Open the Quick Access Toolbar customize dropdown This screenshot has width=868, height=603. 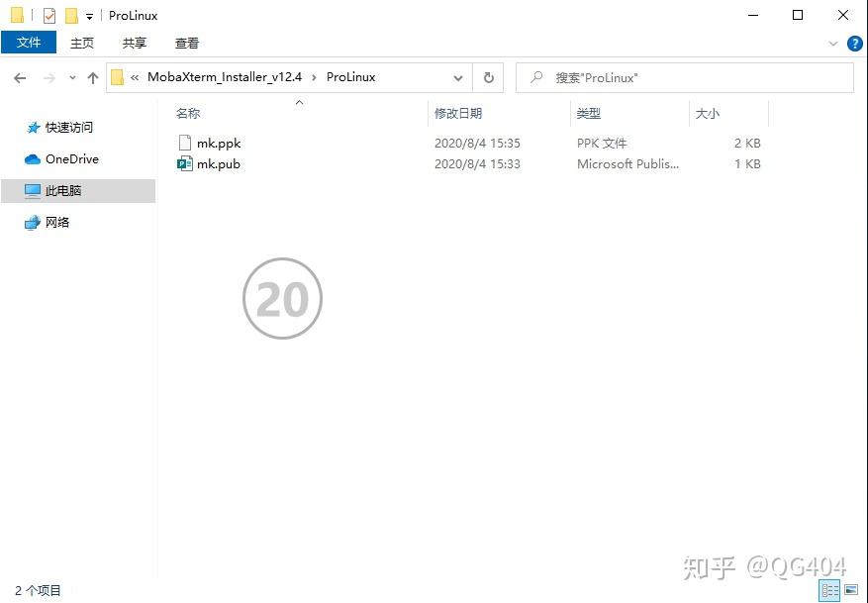pyautogui.click(x=89, y=17)
